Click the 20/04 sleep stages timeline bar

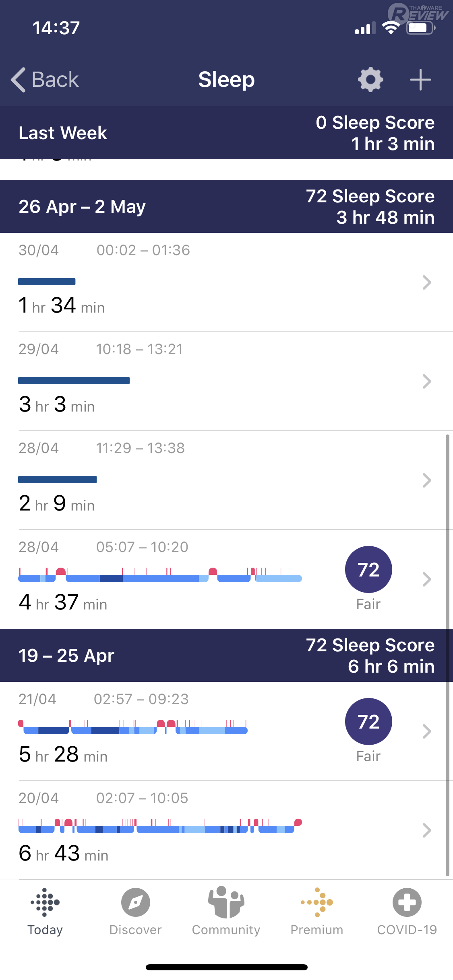[x=160, y=826]
